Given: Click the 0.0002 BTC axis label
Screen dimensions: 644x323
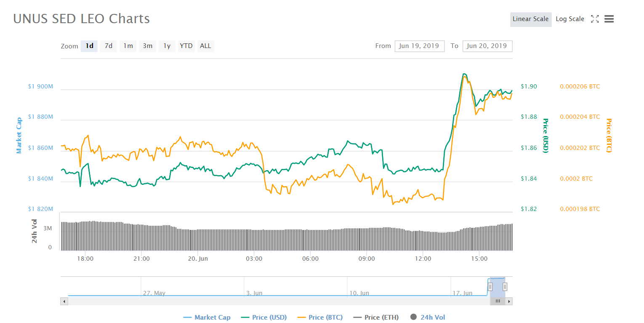Looking at the screenshot, I should point(576,179).
